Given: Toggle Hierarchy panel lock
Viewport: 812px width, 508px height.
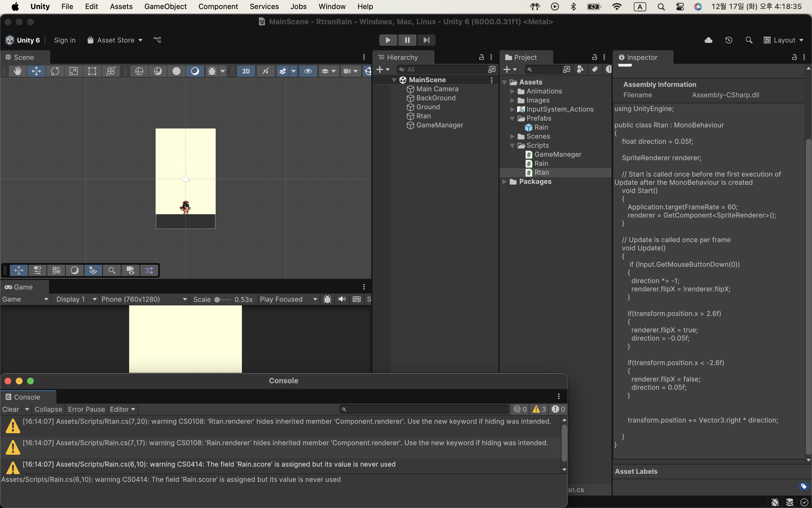Looking at the screenshot, I should click(x=482, y=57).
